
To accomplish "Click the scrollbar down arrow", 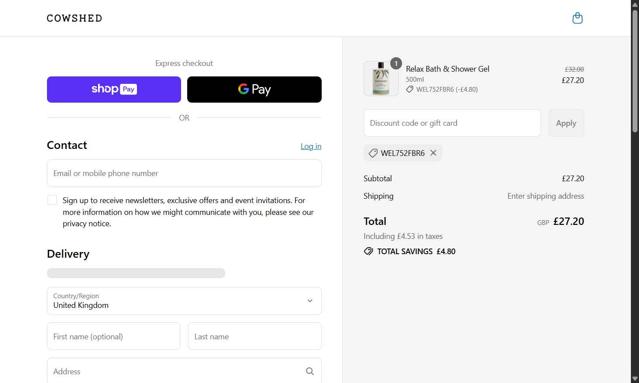I will click(635, 379).
